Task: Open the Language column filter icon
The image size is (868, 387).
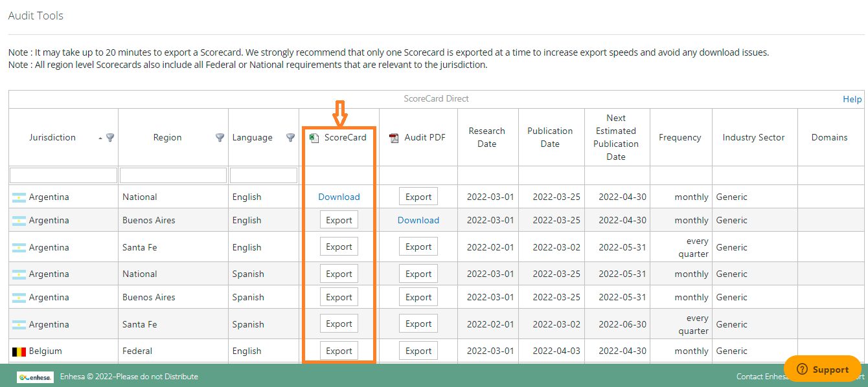Action: [x=291, y=137]
